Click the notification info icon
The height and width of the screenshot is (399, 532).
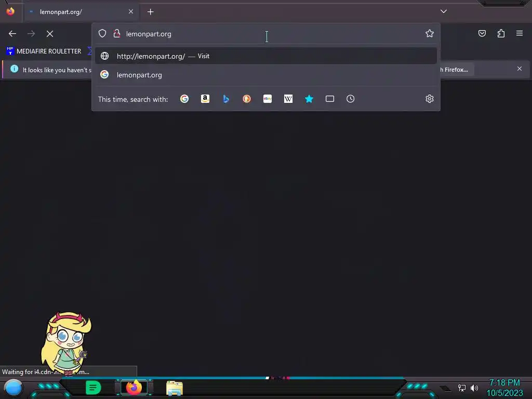point(14,69)
